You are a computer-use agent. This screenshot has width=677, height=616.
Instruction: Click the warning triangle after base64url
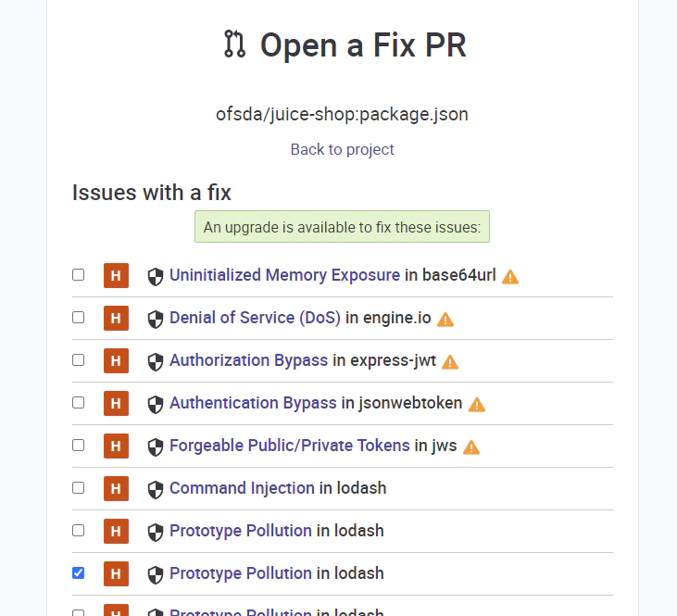510,276
